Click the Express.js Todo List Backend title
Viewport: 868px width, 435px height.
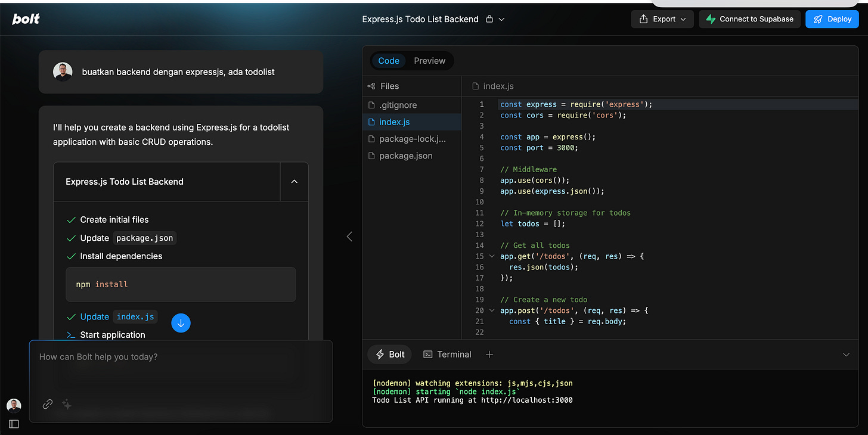coord(420,19)
